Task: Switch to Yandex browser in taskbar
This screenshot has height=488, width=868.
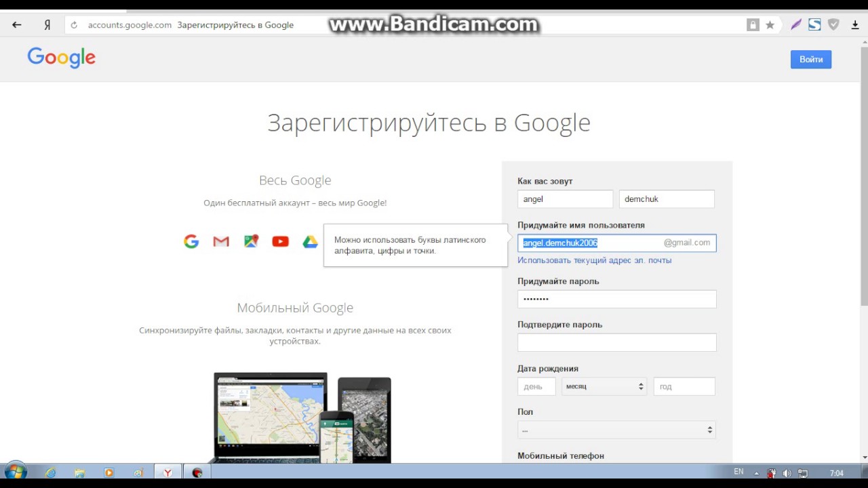Action: point(167,472)
